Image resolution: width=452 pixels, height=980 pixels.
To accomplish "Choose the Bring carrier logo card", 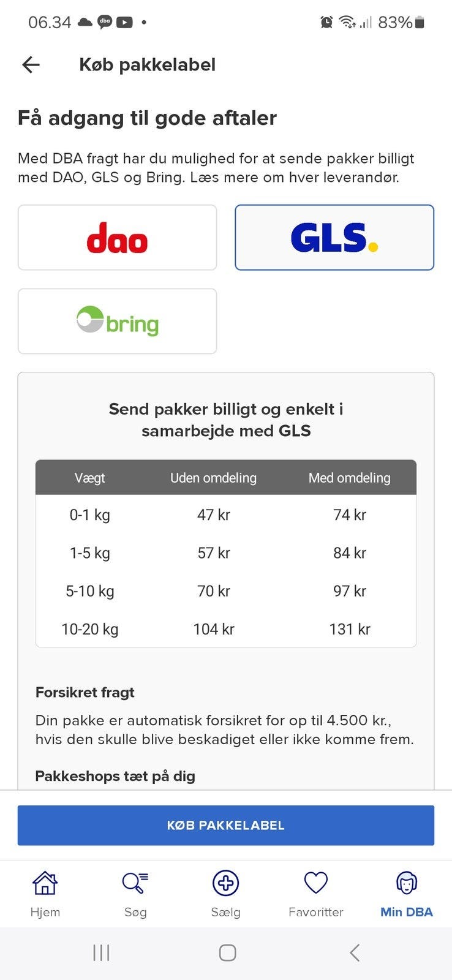I will click(x=117, y=322).
